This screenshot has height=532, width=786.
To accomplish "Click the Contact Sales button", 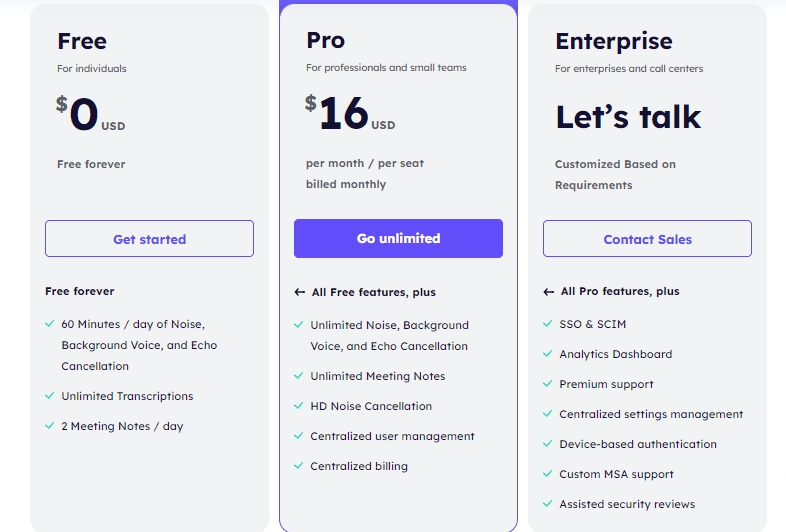I will point(647,239).
